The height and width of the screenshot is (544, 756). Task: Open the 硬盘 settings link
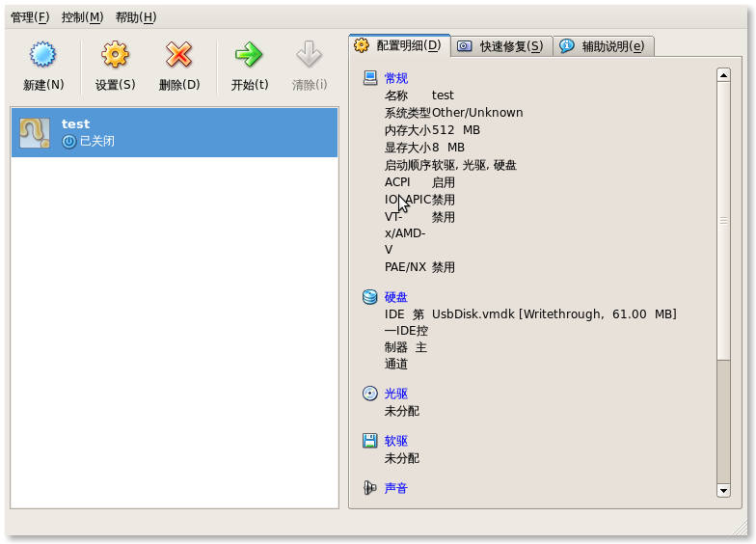click(x=396, y=297)
